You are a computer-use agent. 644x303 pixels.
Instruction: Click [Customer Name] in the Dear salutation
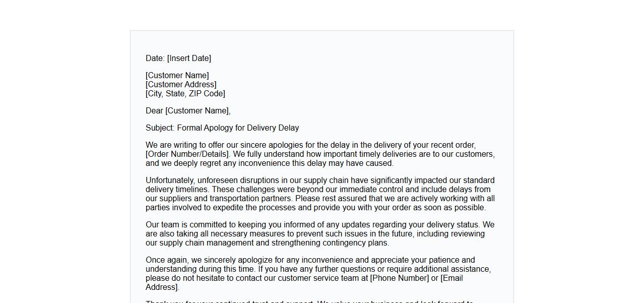(x=198, y=111)
